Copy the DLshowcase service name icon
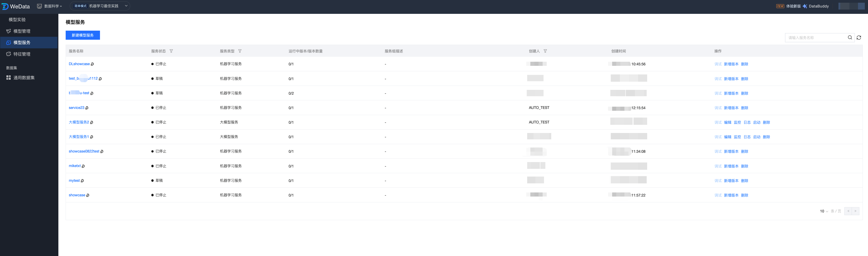The height and width of the screenshot is (256, 868). click(92, 64)
